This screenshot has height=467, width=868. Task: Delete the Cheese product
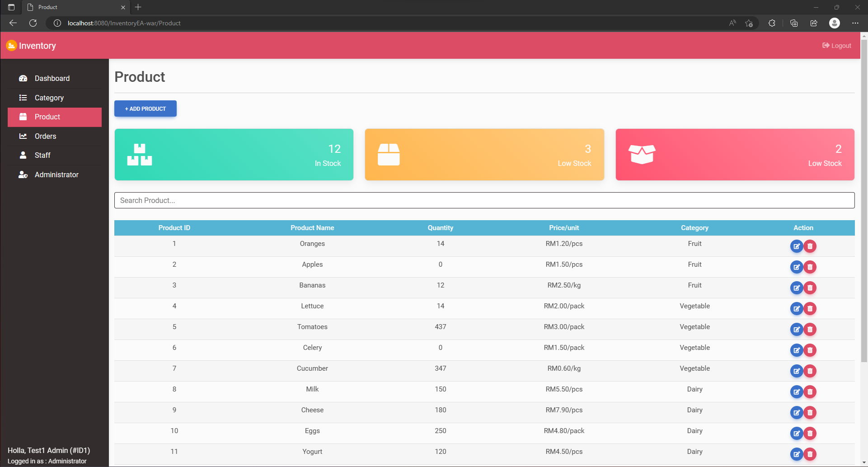(810, 413)
